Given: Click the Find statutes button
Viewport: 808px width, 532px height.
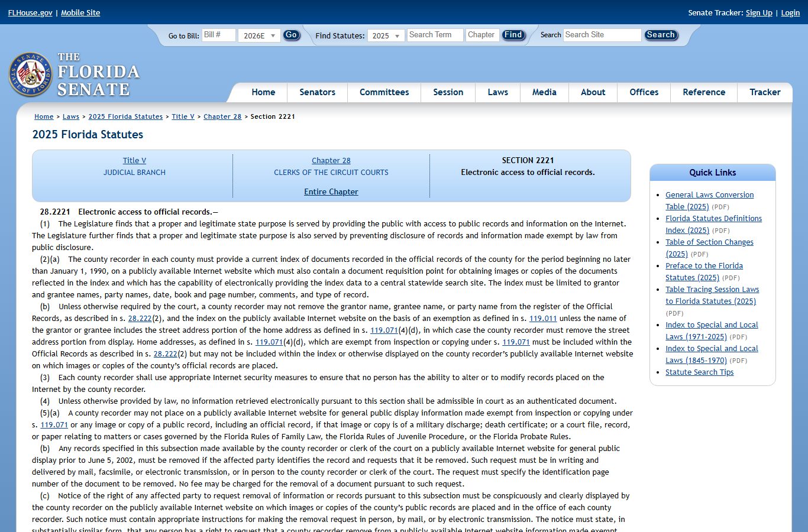Looking at the screenshot, I should click(513, 35).
